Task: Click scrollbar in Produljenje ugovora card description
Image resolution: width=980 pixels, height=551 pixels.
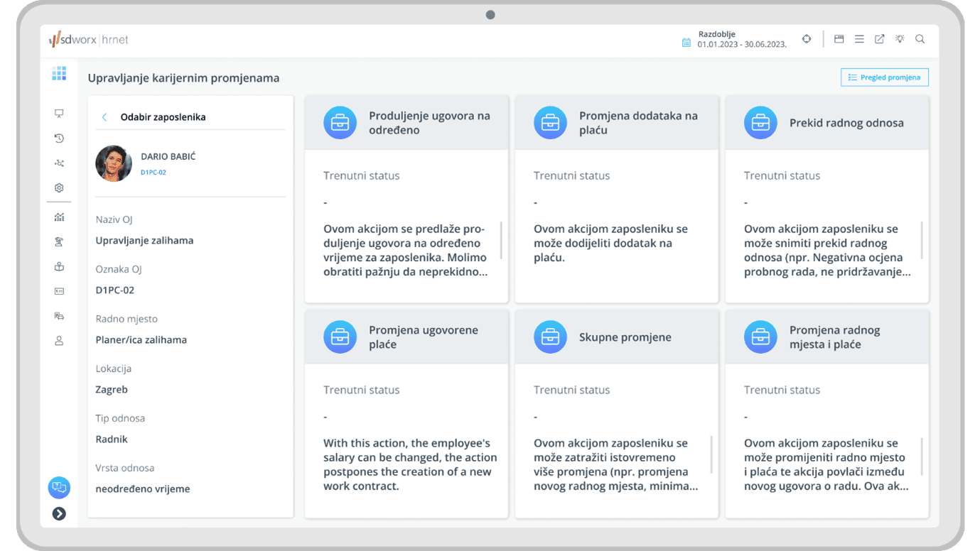Action: 502,240
